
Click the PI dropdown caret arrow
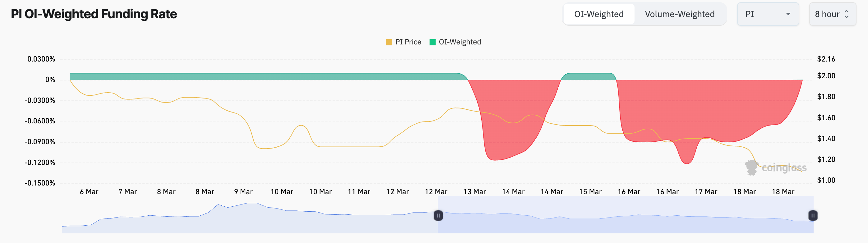coord(788,14)
